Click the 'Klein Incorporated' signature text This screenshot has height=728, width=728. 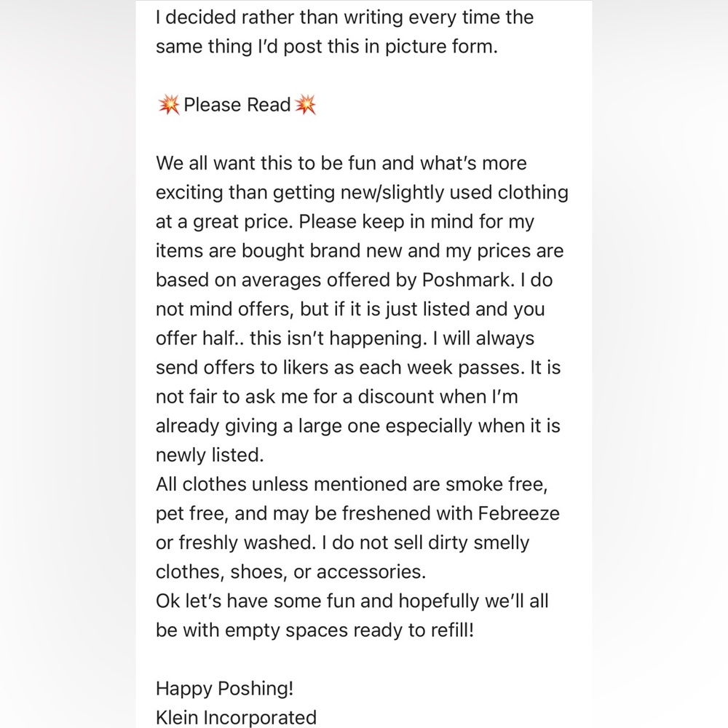click(237, 717)
